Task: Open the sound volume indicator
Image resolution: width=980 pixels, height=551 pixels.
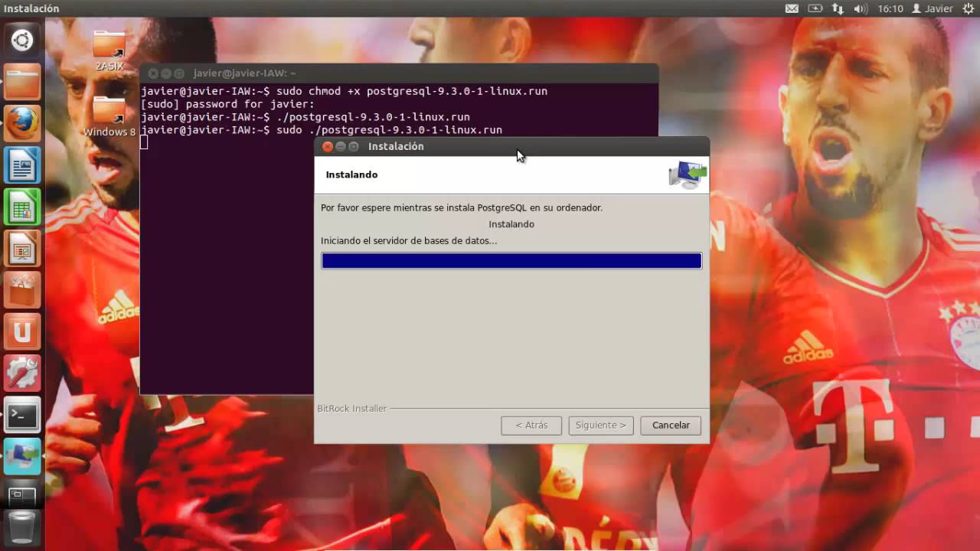Action: 861,8
